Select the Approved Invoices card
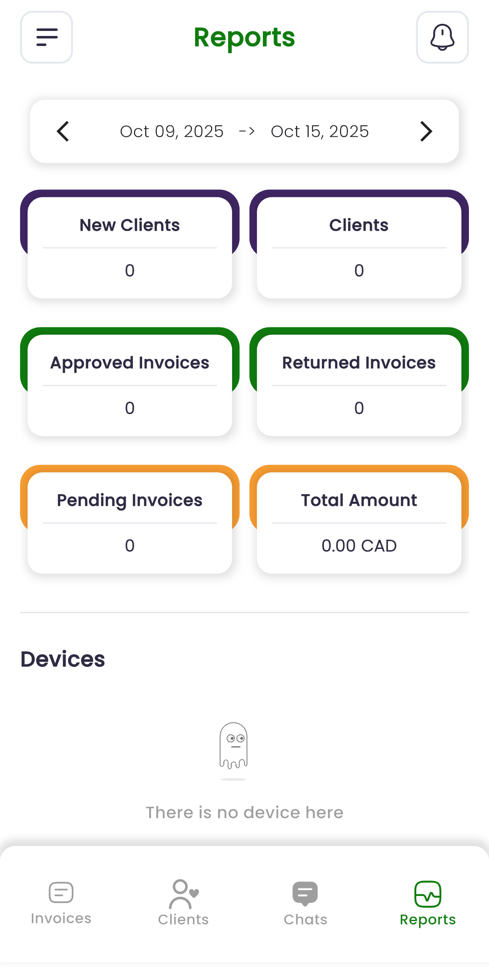The image size is (489, 980). (x=130, y=385)
